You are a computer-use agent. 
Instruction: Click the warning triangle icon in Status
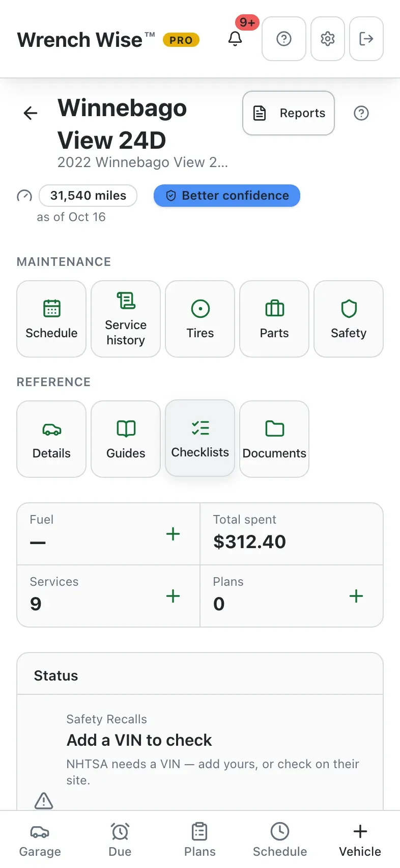click(44, 801)
